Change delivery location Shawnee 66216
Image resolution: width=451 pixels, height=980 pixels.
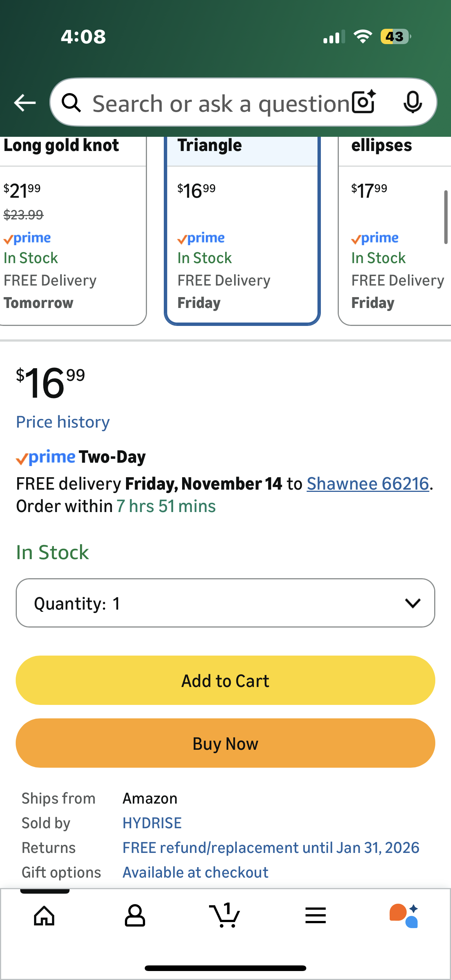pyautogui.click(x=368, y=484)
